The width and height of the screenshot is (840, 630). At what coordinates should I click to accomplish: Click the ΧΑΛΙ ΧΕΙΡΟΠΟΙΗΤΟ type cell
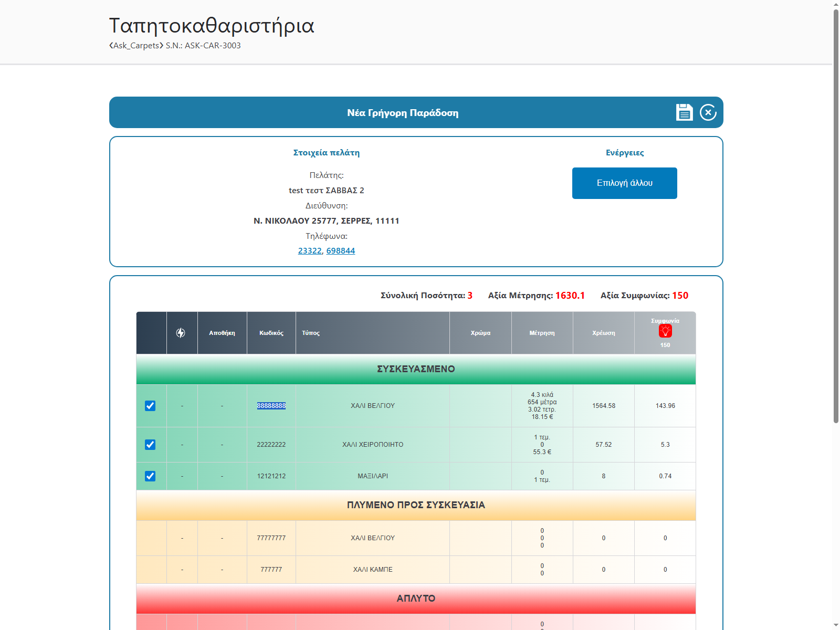point(373,445)
